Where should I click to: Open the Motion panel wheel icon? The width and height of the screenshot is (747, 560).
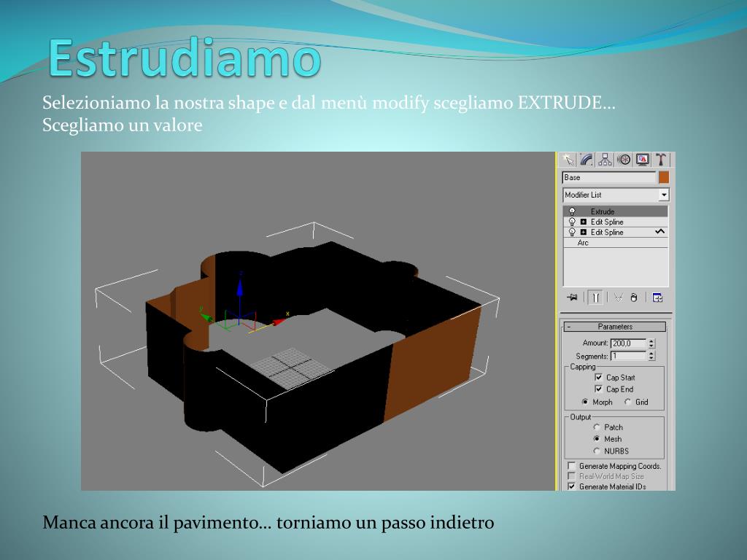tap(624, 160)
